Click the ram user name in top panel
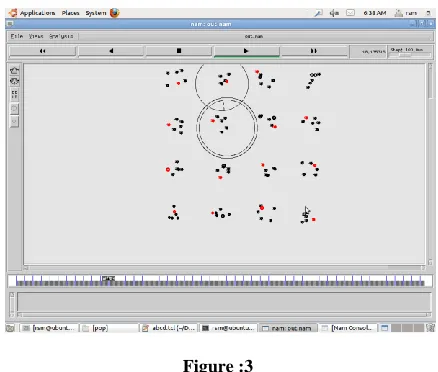Image resolution: width=438 pixels, height=372 pixels. pyautogui.click(x=411, y=13)
